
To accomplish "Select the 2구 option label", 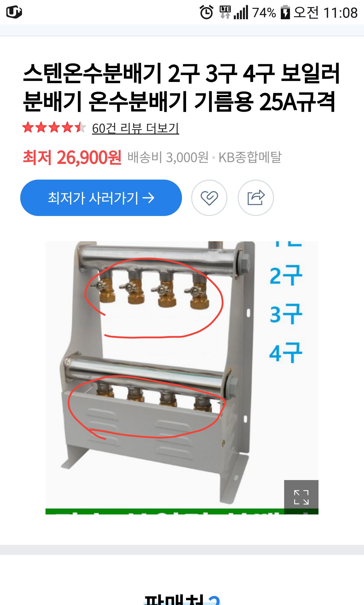I will (x=286, y=275).
